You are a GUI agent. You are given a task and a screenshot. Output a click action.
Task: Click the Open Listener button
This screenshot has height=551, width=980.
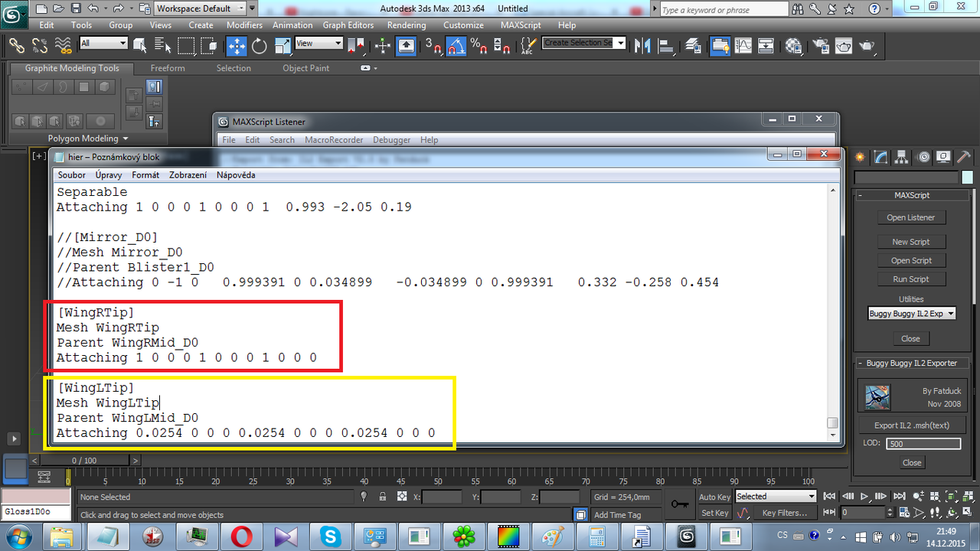click(x=911, y=217)
